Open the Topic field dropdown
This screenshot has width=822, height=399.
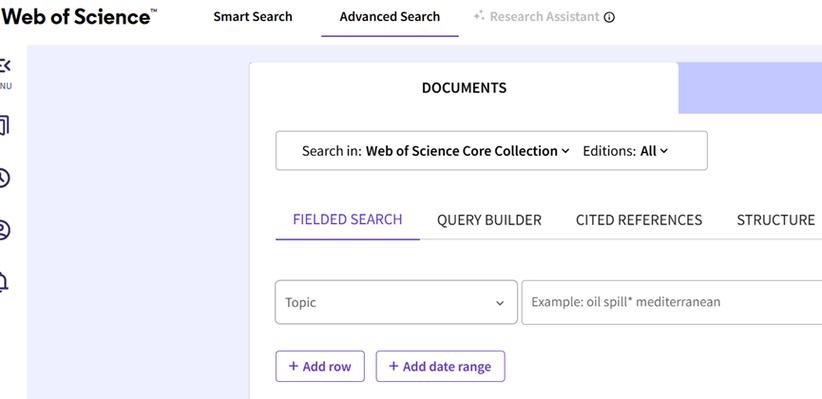pos(396,302)
